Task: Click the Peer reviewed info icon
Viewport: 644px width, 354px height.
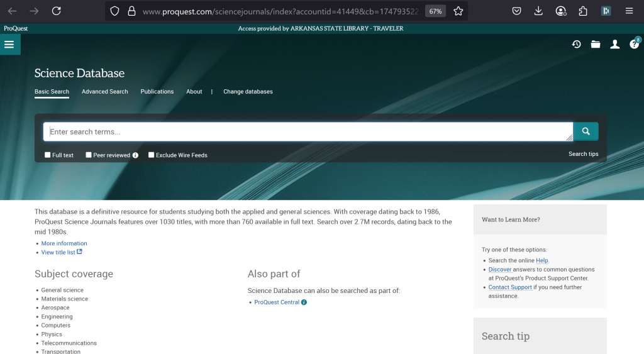Action: (135, 155)
